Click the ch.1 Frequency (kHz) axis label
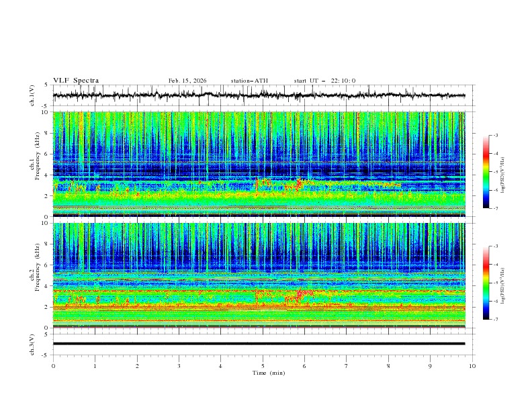The height and width of the screenshot is (411, 532). click(35, 156)
